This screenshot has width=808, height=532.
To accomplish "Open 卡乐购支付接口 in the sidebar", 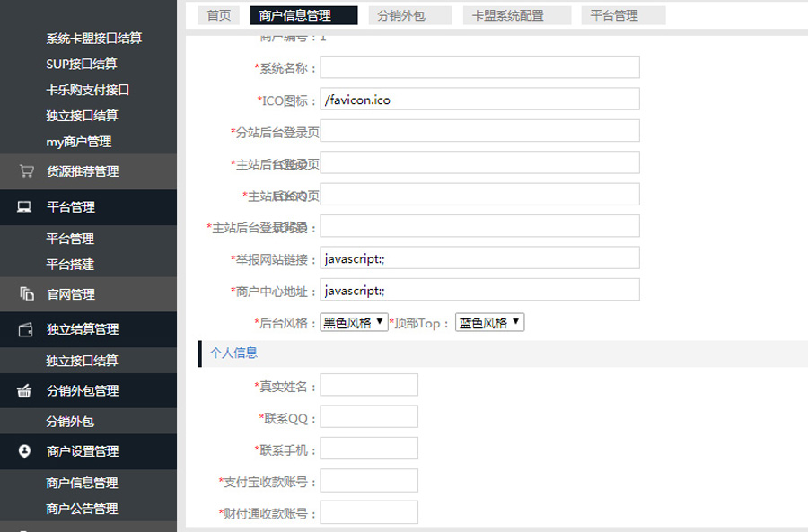I will point(88,90).
